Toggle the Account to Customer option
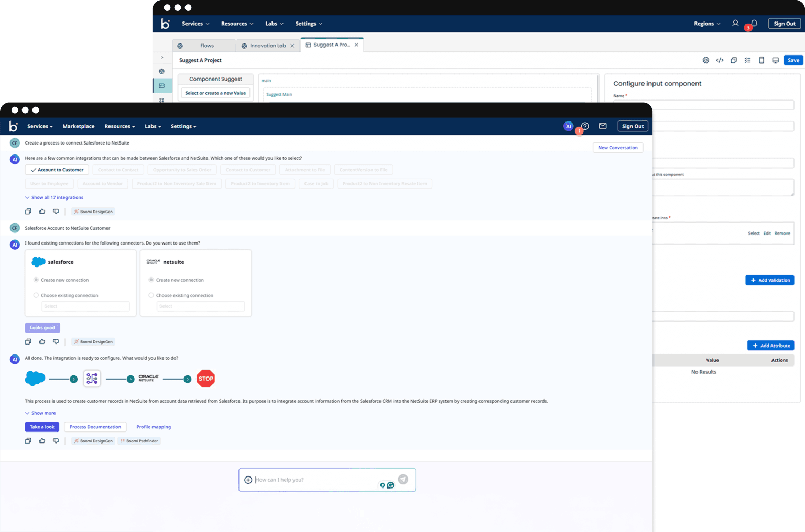The height and width of the screenshot is (532, 805). (x=57, y=170)
